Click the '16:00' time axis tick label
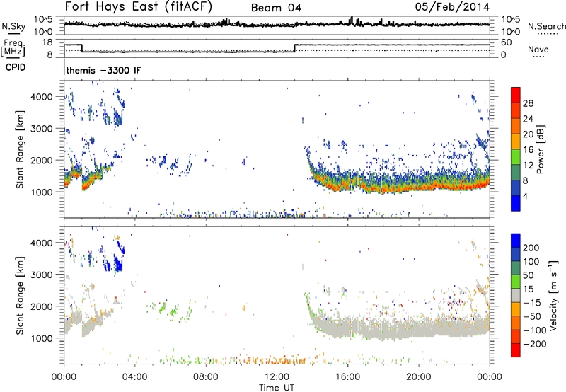Screen dimensions: 566x392 pos(347,377)
